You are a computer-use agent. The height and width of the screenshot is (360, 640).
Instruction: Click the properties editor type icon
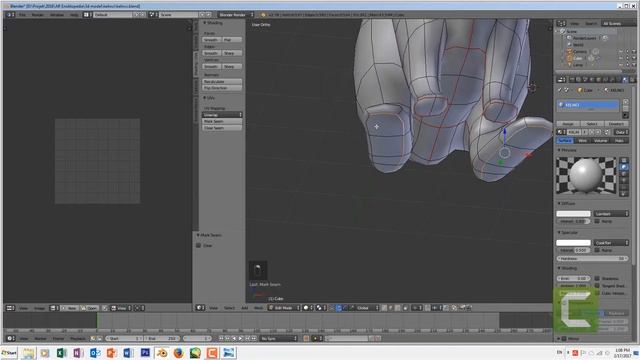pyautogui.click(x=562, y=80)
